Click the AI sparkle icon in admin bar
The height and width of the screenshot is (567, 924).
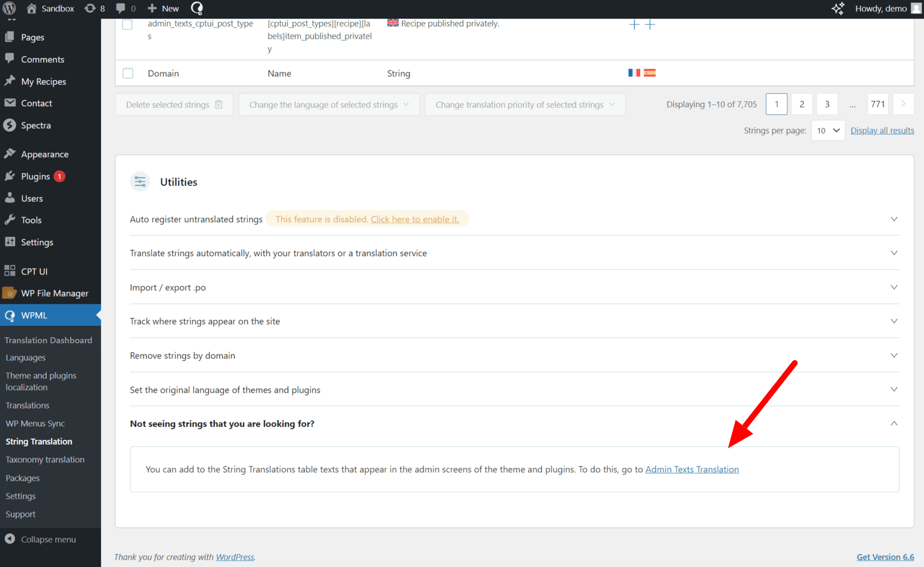(838, 8)
